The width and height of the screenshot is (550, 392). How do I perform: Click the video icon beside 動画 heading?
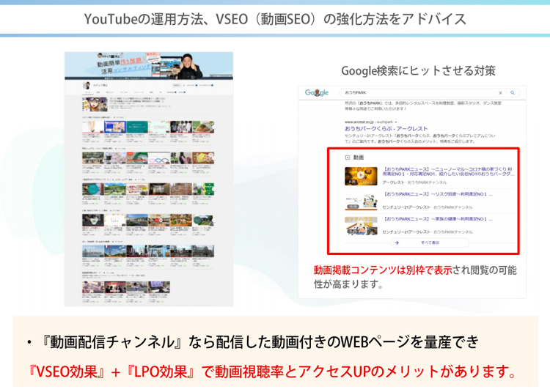click(x=348, y=158)
